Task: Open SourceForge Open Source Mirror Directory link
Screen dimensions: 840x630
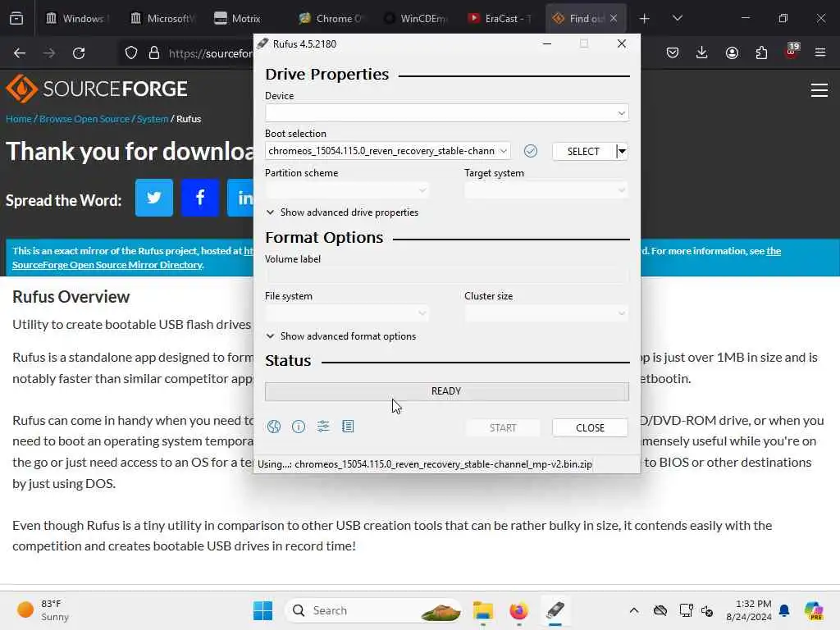Action: 107,265
